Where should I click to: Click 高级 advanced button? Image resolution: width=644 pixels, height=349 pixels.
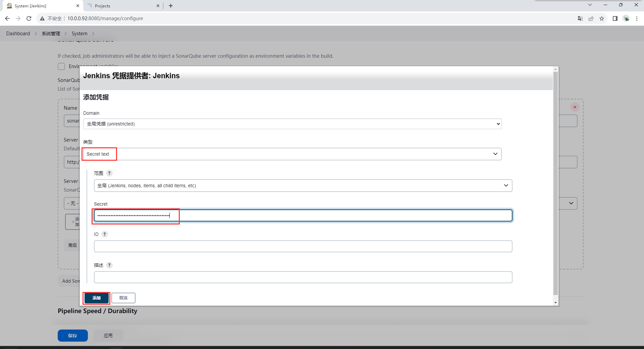click(x=72, y=245)
